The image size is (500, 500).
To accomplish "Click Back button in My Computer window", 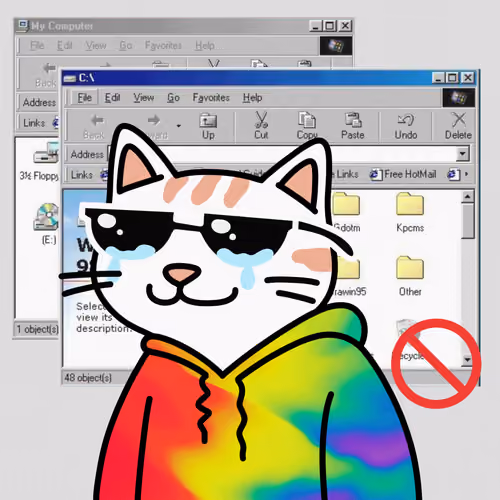I will [46, 75].
